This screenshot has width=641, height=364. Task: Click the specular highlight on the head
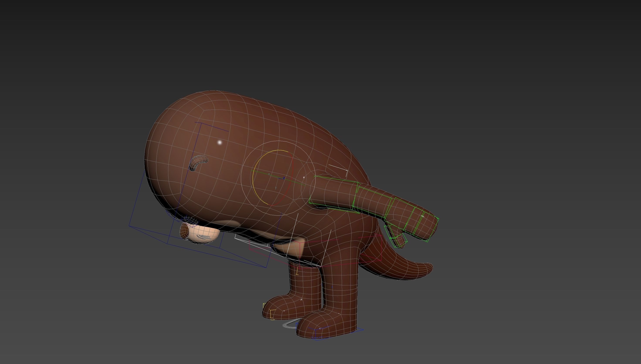(220, 142)
